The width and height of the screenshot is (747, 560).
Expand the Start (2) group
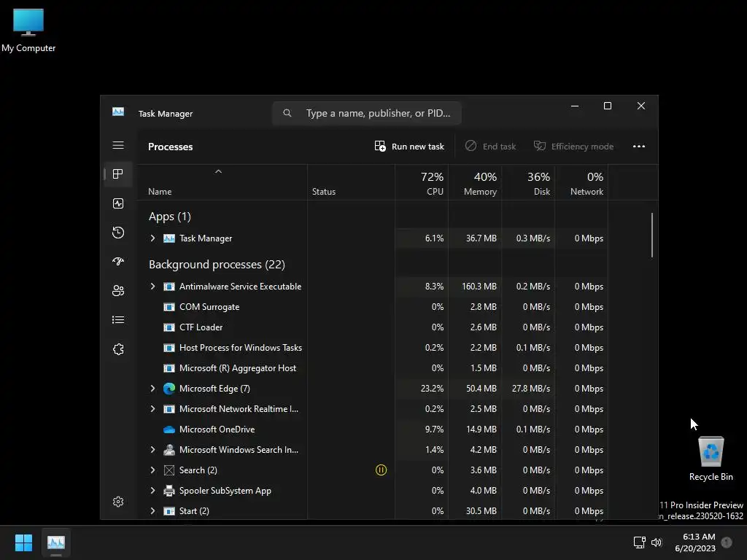[x=152, y=511]
